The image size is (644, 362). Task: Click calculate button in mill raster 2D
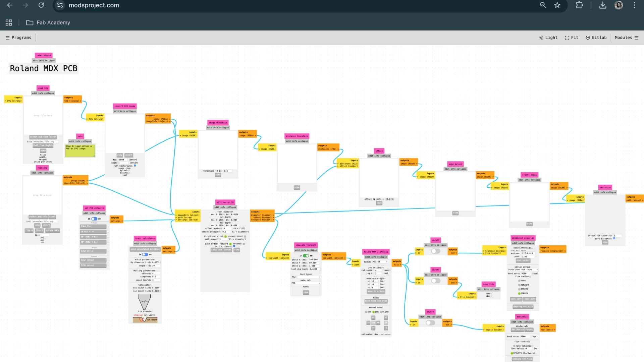tap(217, 250)
